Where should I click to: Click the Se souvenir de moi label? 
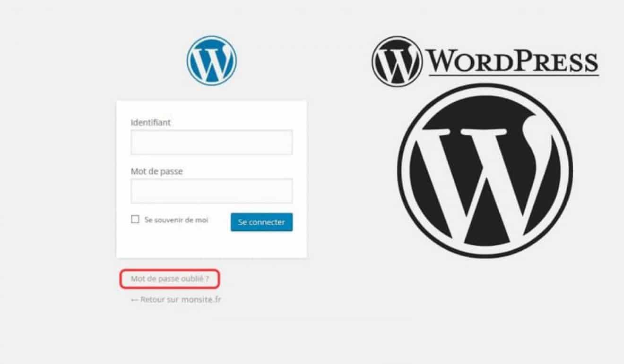[176, 220]
